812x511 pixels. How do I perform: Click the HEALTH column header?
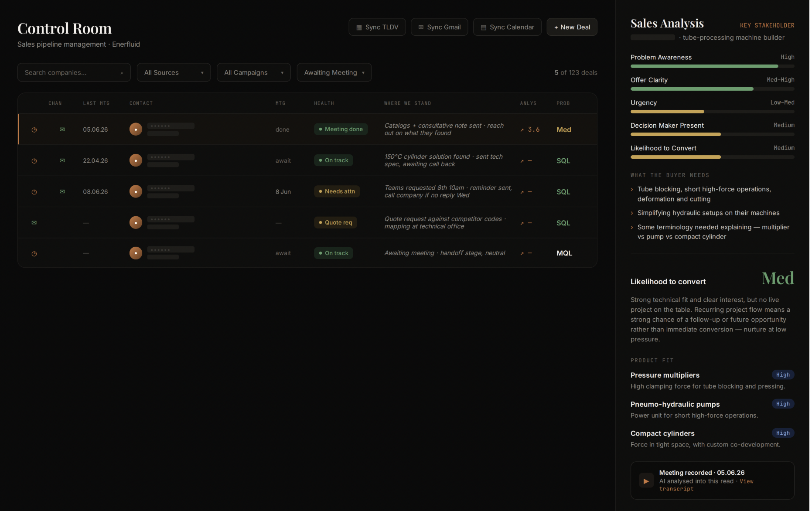(324, 103)
